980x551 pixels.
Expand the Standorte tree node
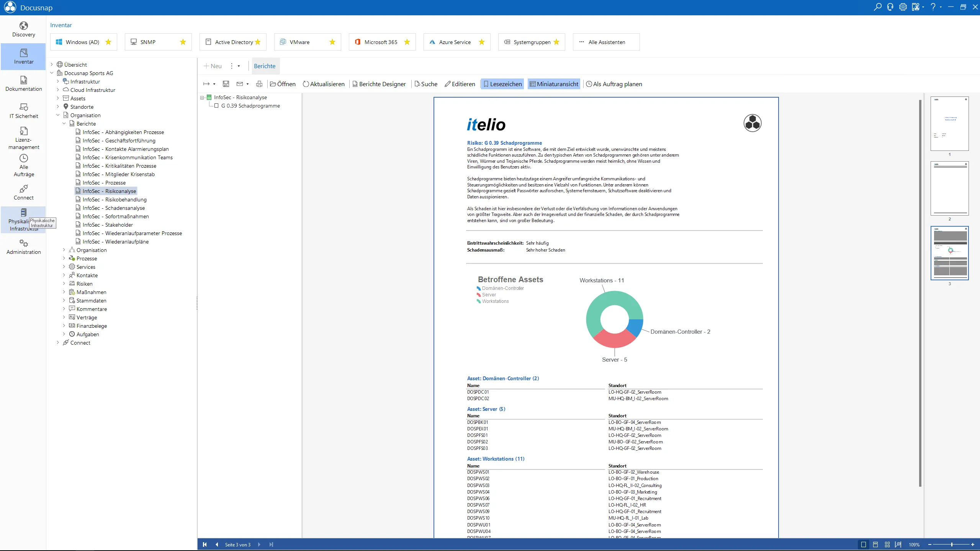[58, 106]
